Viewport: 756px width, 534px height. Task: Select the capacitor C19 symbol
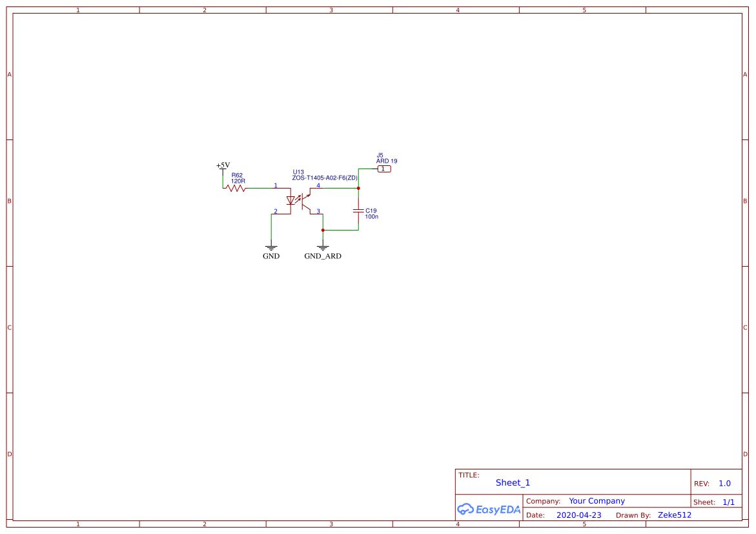pyautogui.click(x=358, y=211)
